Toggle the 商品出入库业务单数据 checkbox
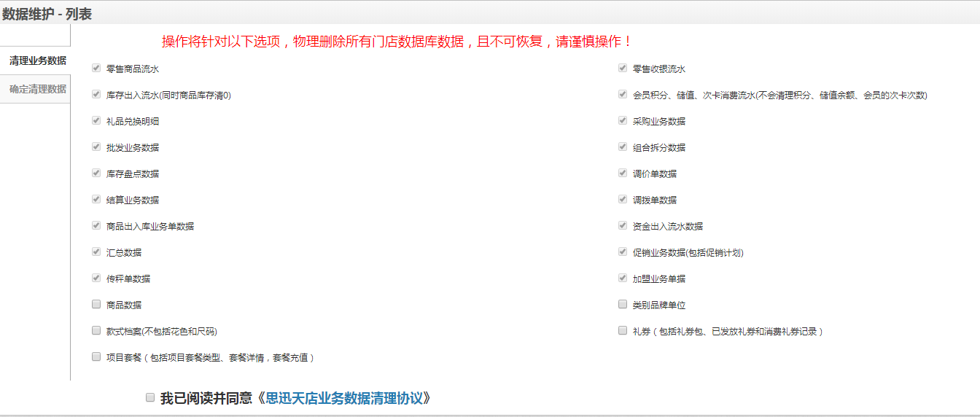This screenshot has height=417, width=980. pyautogui.click(x=96, y=225)
